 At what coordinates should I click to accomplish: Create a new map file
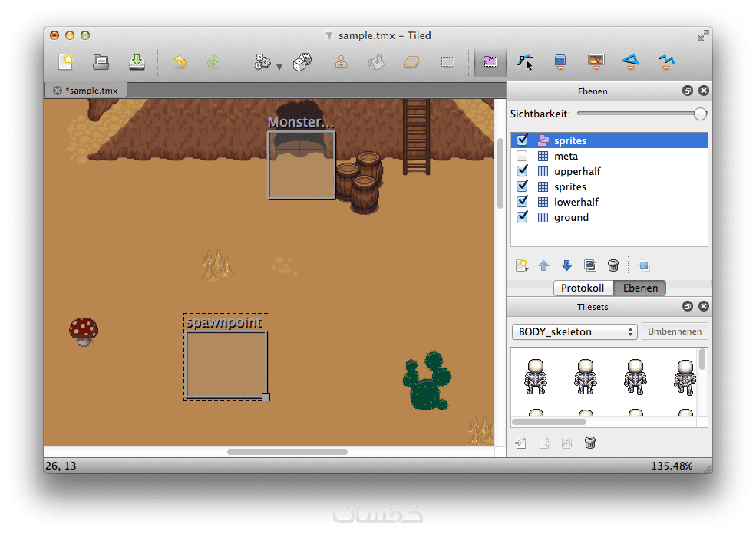[66, 62]
